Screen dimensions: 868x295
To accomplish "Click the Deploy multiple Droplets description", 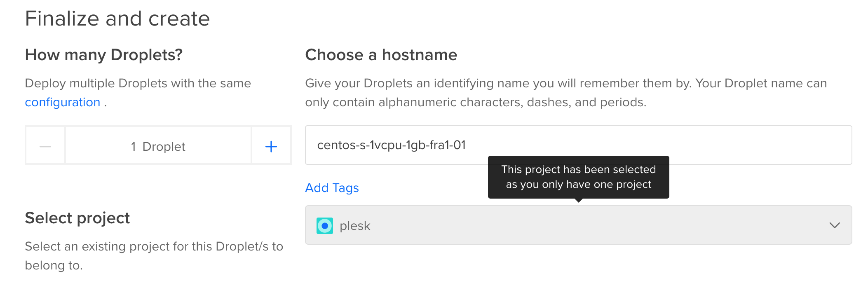I will point(138,93).
